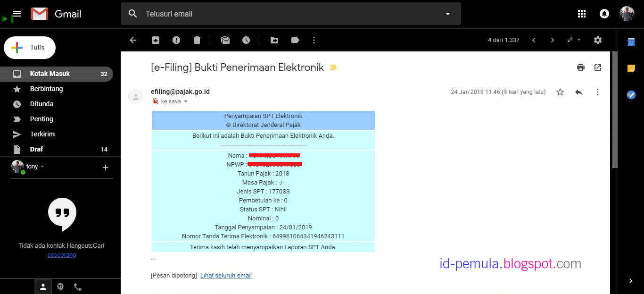Snooze this email with clock icon
Image resolution: width=644 pixels, height=294 pixels.
(246, 40)
